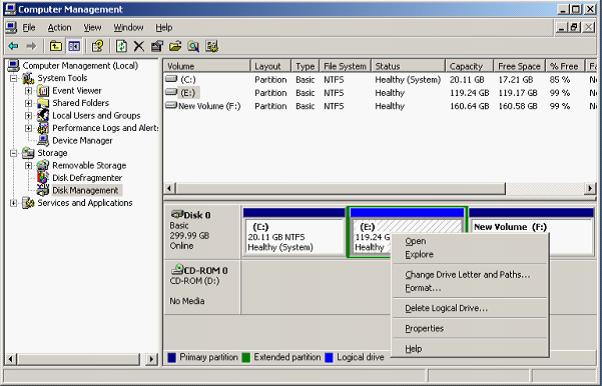Select the (C:) partition block in Disk 0

coord(294,232)
